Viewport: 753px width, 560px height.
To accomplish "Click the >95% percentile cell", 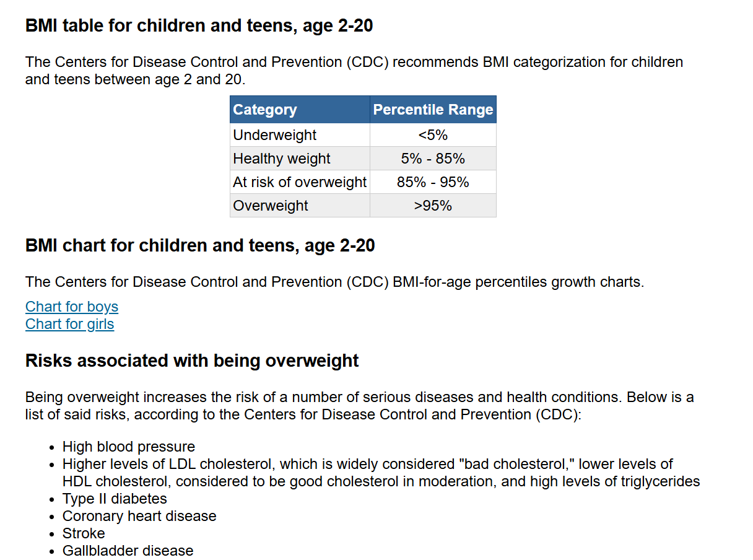I will 433,206.
